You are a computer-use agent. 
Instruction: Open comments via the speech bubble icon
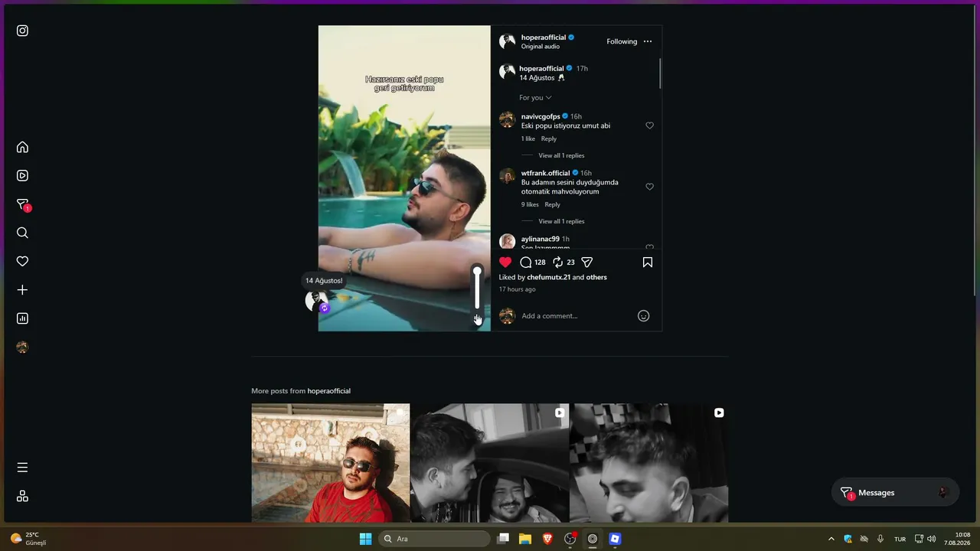pos(525,262)
